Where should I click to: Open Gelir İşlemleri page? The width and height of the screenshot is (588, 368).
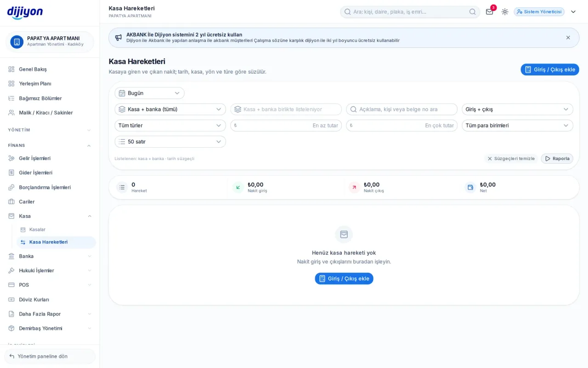(x=50, y=158)
